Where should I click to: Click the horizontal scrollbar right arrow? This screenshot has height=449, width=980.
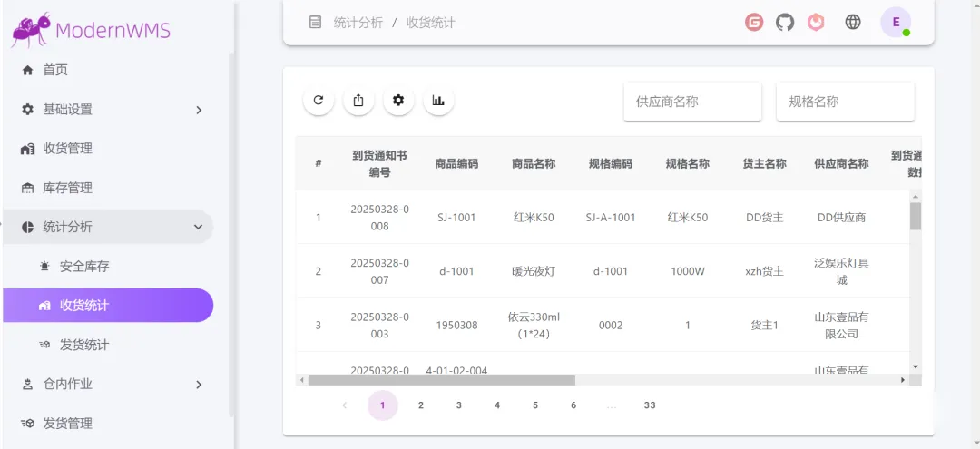click(x=903, y=380)
